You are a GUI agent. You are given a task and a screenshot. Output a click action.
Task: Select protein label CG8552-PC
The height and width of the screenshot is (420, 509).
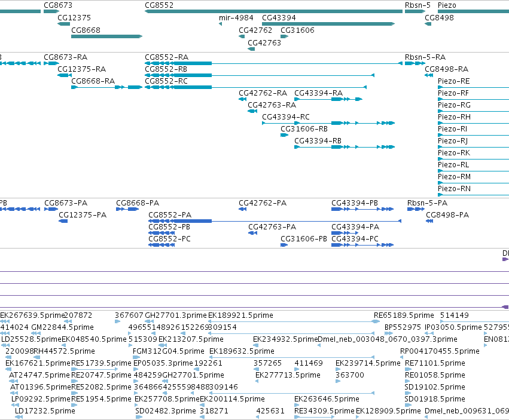pos(169,239)
